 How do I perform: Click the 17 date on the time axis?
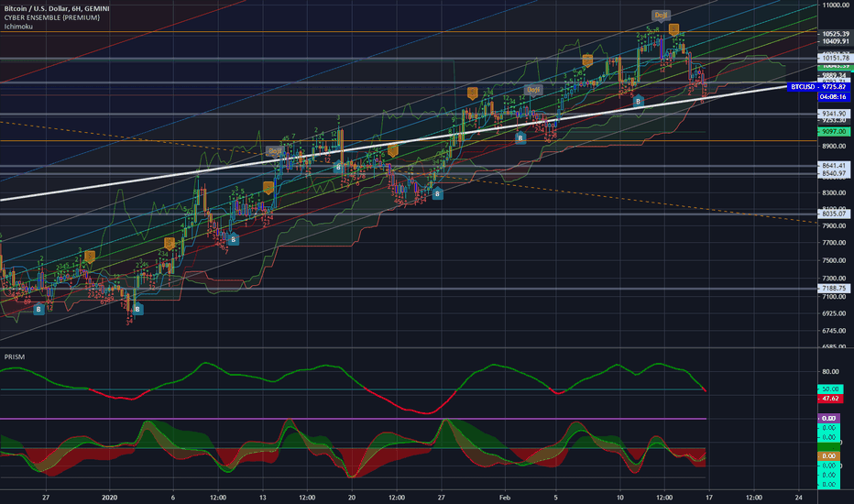point(709,498)
